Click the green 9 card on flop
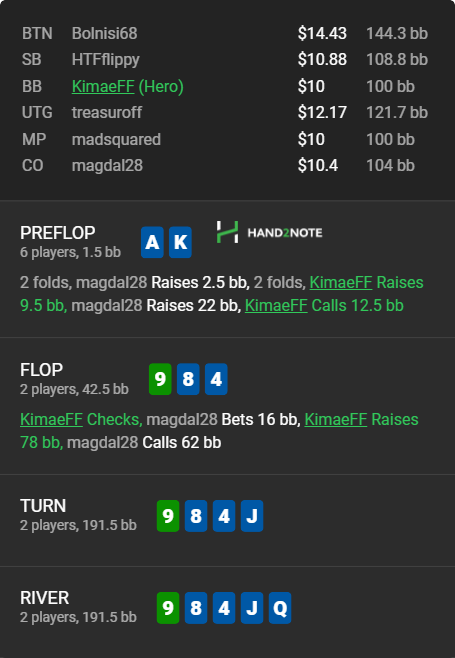This screenshot has width=455, height=658. coord(160,379)
